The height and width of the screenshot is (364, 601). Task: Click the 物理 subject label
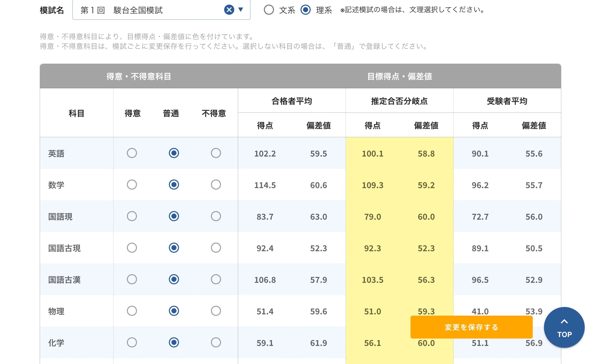coord(56,311)
